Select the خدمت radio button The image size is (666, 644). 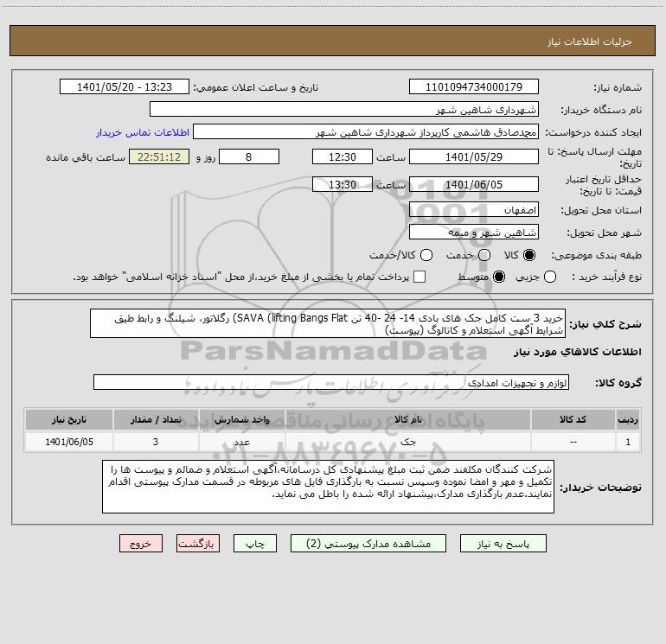(484, 255)
